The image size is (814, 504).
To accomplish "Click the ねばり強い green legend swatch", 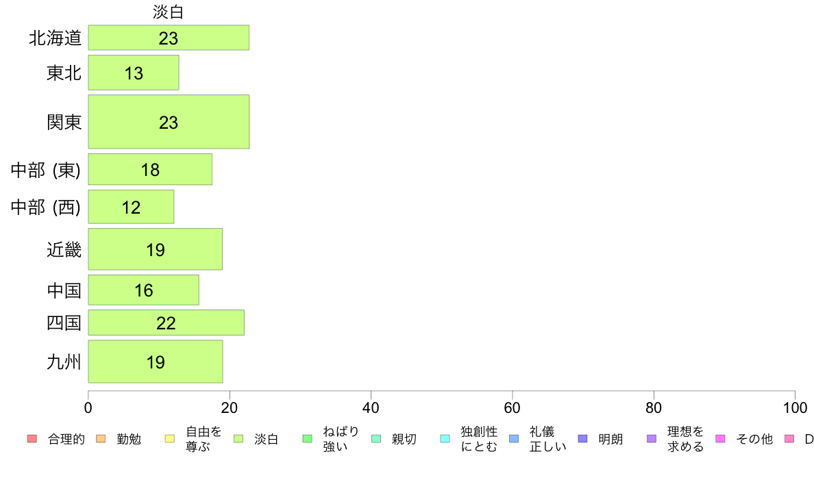I will point(308,438).
